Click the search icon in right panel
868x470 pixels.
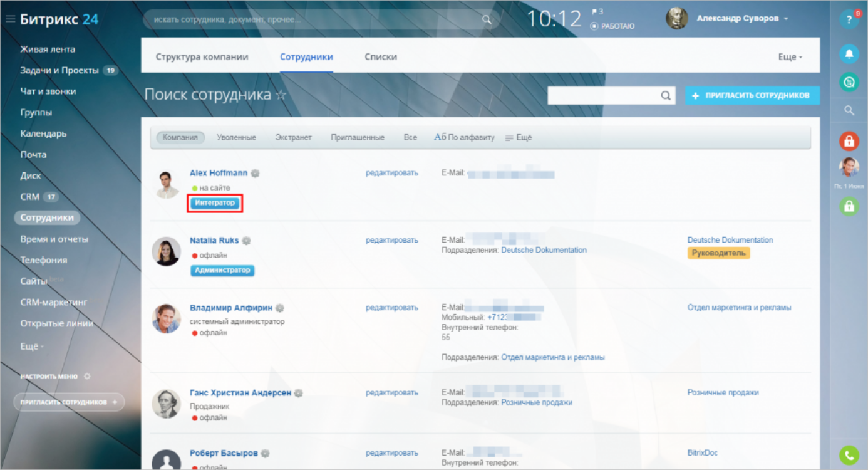tap(849, 110)
